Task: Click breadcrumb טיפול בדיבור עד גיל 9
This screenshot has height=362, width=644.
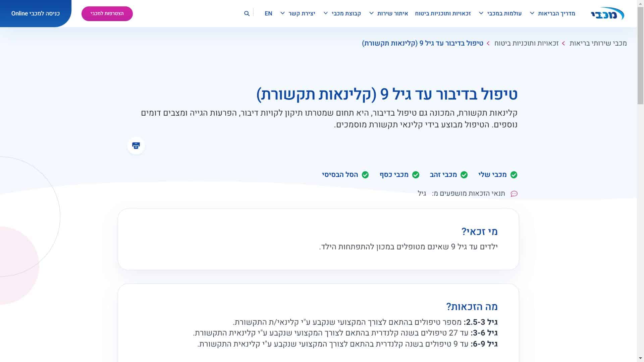Action: point(423,43)
